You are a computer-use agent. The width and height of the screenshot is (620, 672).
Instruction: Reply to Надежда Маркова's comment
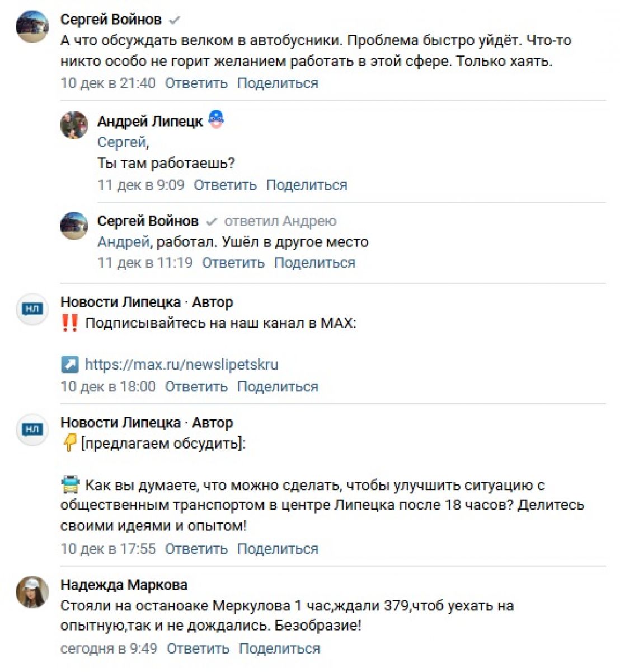(198, 648)
